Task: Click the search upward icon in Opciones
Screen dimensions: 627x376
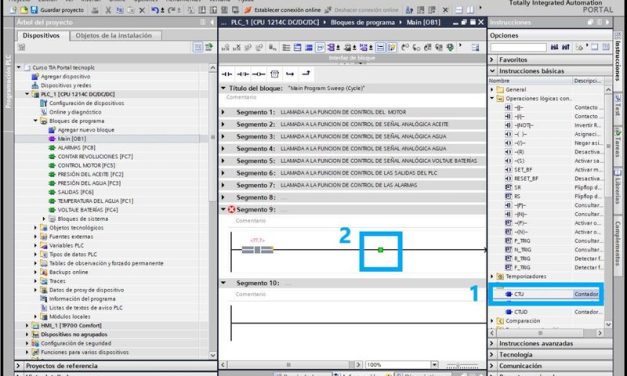Action: click(566, 48)
